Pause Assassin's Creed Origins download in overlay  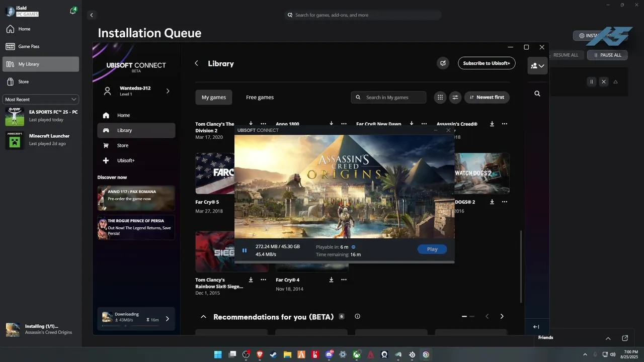pyautogui.click(x=245, y=250)
